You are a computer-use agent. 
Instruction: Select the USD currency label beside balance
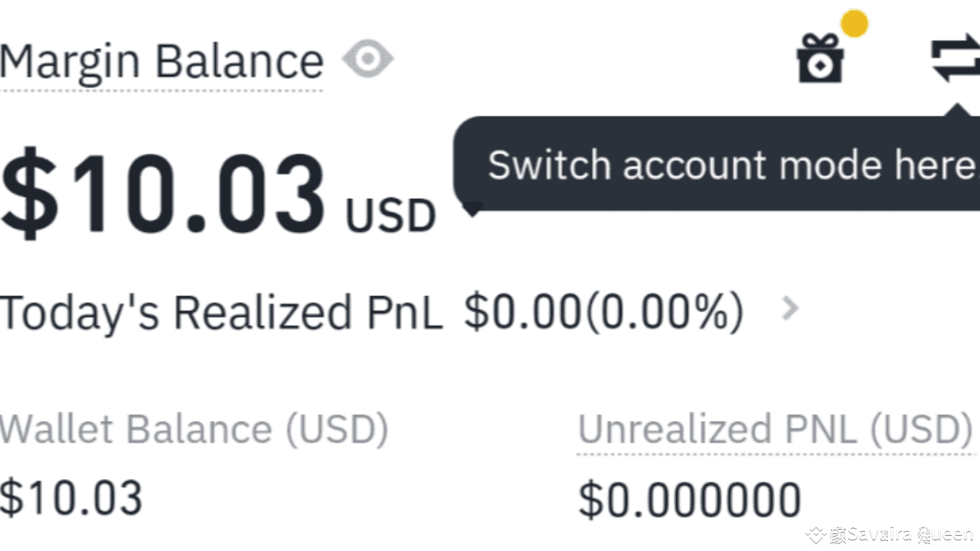pyautogui.click(x=390, y=217)
